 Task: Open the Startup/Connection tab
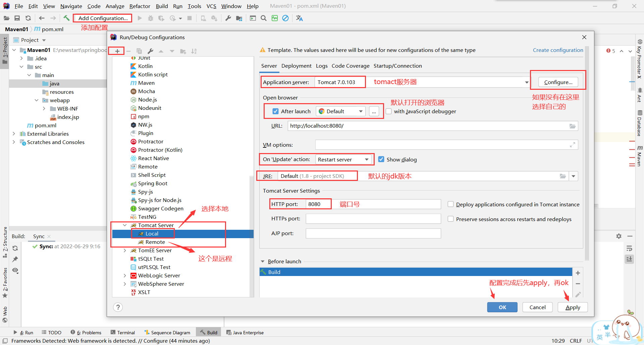(398, 66)
